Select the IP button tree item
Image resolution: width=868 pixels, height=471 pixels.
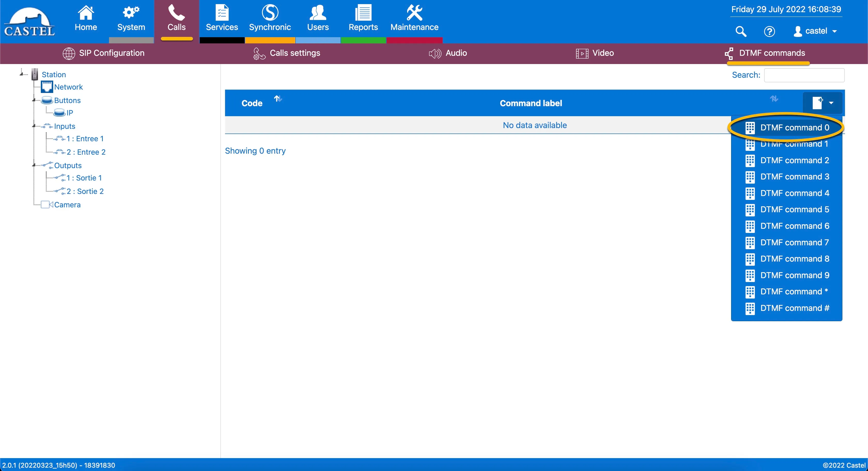click(69, 113)
